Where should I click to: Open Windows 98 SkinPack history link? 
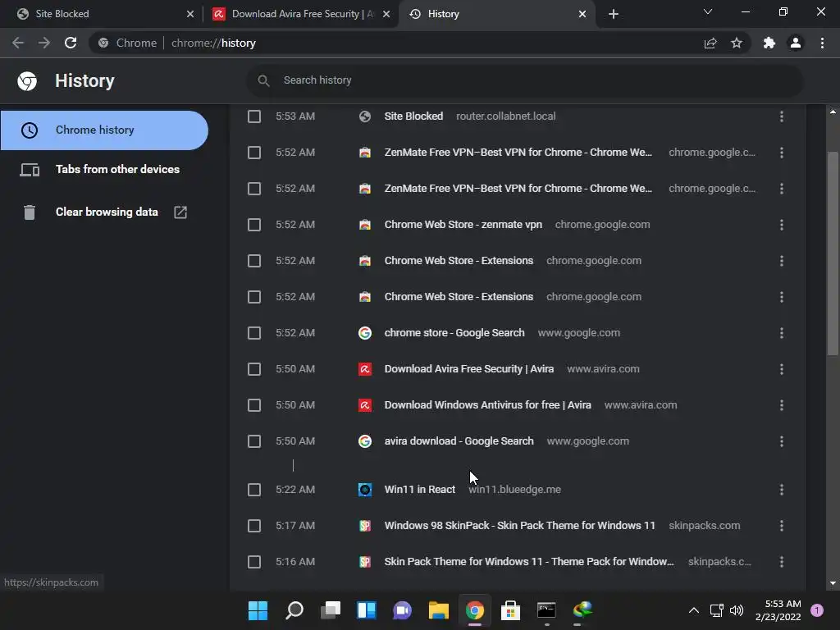coord(519,526)
